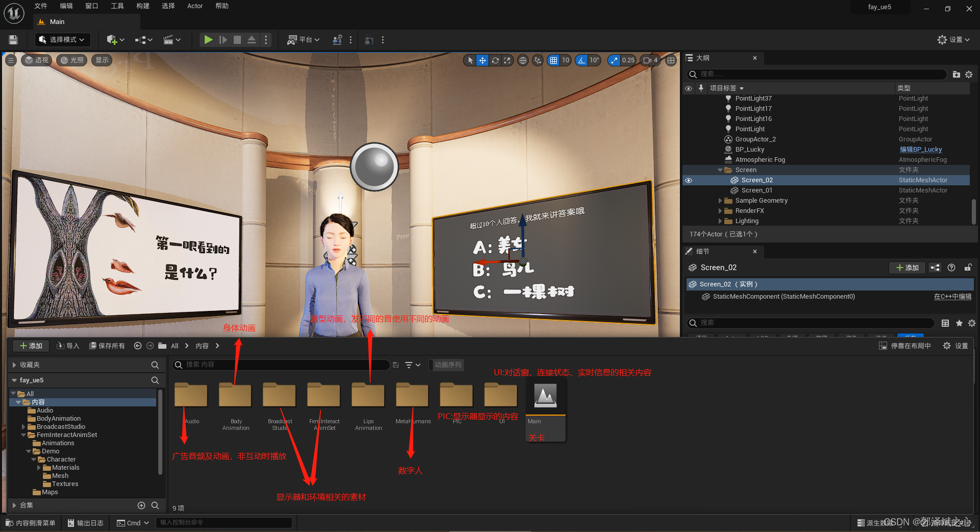Open the 光照 lit view mode menu
Viewport: 980px width, 532px height.
pos(72,60)
